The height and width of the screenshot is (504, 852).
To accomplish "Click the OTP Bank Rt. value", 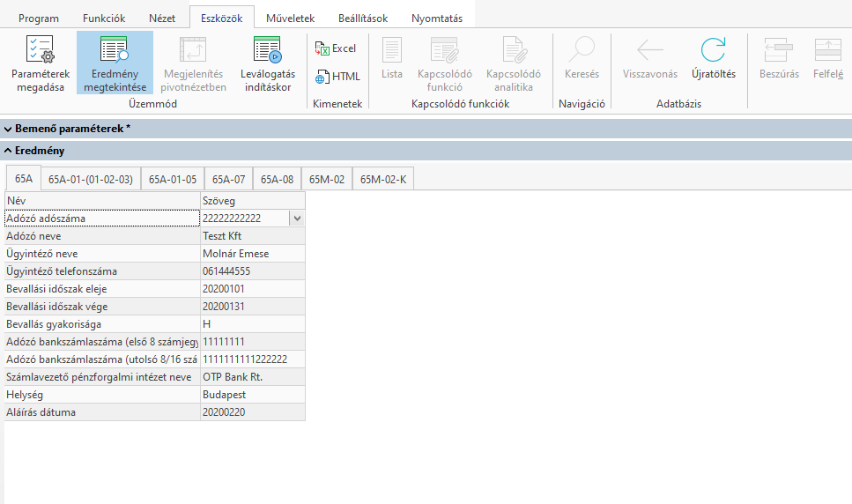I will [x=253, y=377].
